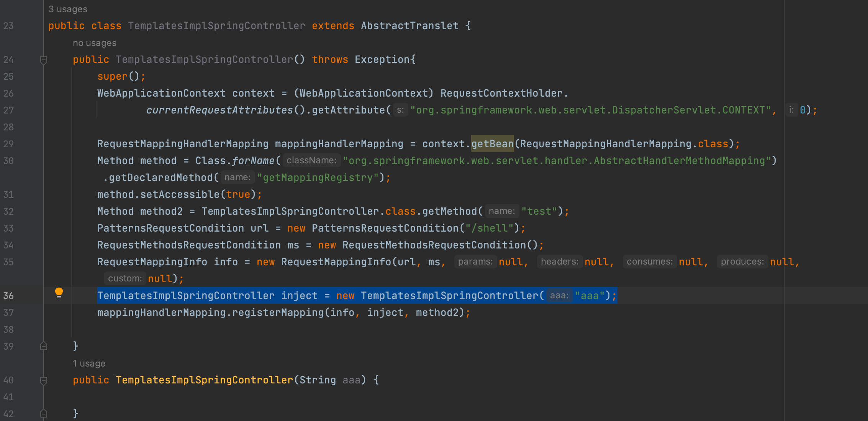Open the '3 usages' hint above class
The height and width of the screenshot is (421, 868).
point(68,9)
